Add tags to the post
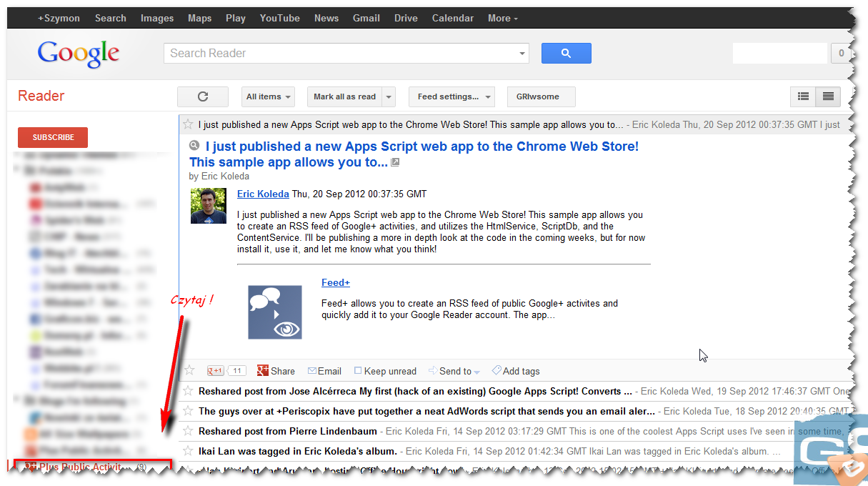This screenshot has height=486, width=868. (x=516, y=371)
